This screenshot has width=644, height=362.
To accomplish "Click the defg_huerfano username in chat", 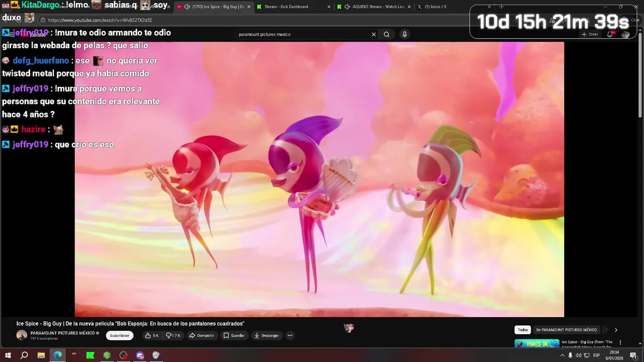I will (41, 60).
